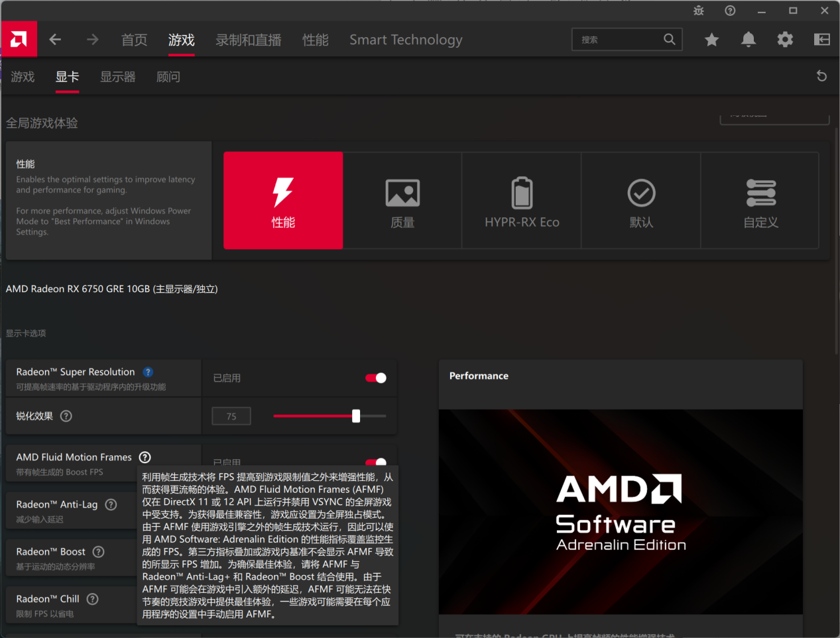The image size is (840, 638).
Task: Choose the 自定义 custom profile
Action: click(x=760, y=201)
